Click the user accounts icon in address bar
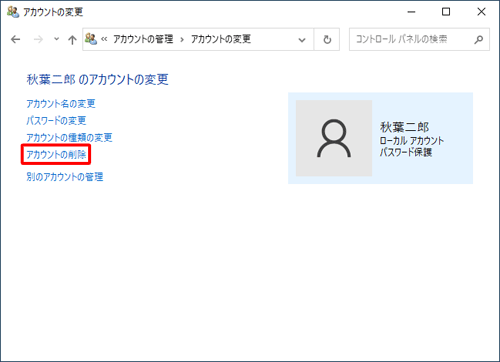The image size is (500, 362). pyautogui.click(x=91, y=39)
